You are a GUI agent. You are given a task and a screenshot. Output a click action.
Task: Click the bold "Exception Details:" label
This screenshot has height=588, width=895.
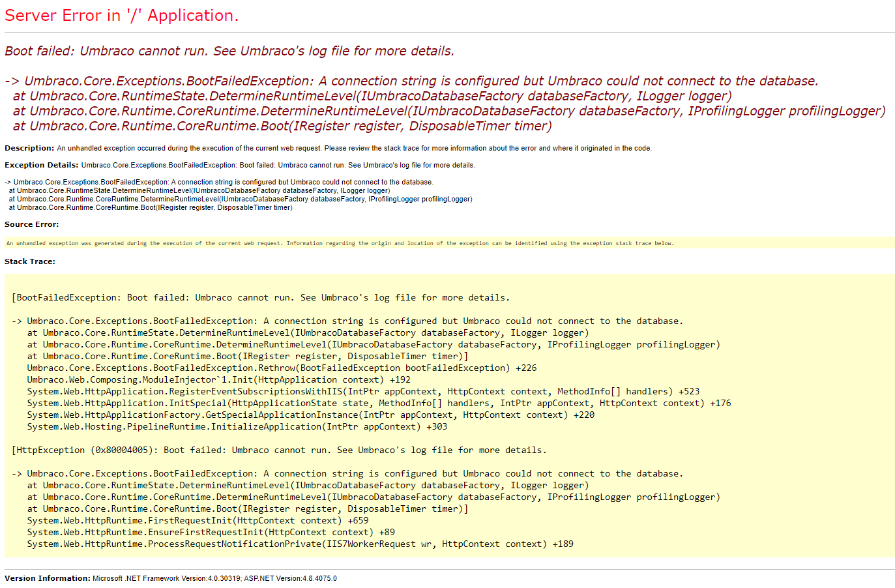click(x=42, y=165)
